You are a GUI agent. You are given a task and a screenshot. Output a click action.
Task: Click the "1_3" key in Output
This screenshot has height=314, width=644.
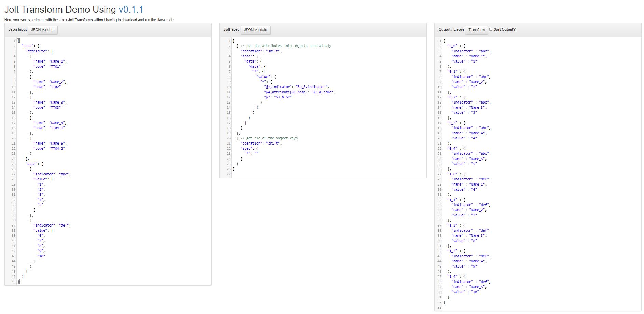(452, 251)
